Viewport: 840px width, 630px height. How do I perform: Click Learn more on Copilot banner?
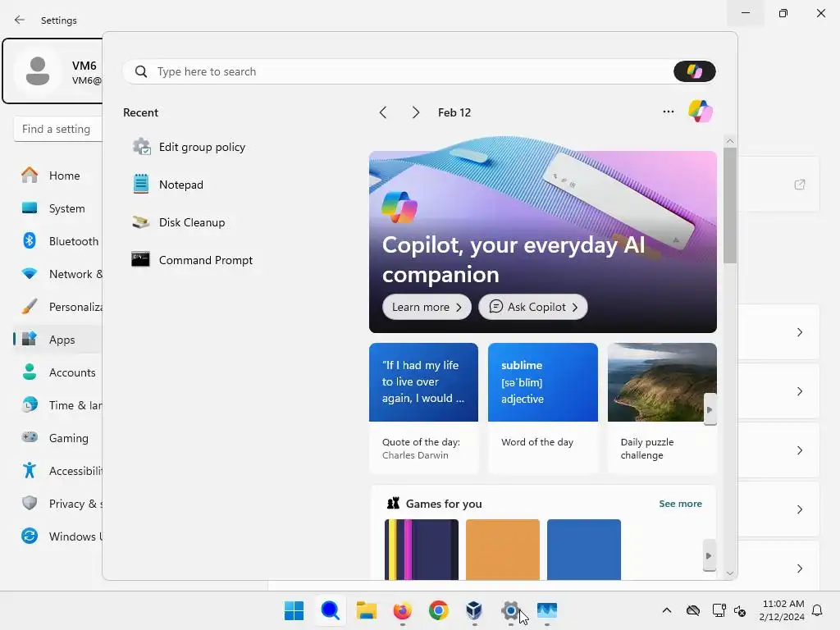427,307
